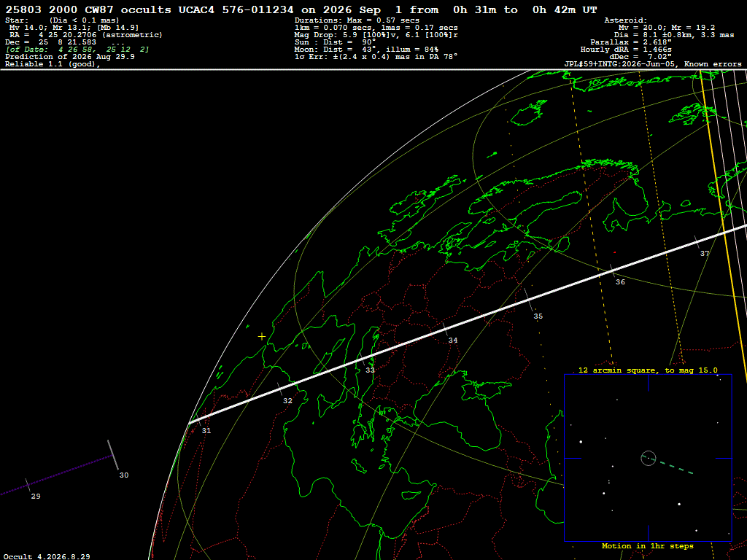The height and width of the screenshot is (560, 747).
Task: Click the circled target star in finder chart
Action: coord(649,458)
